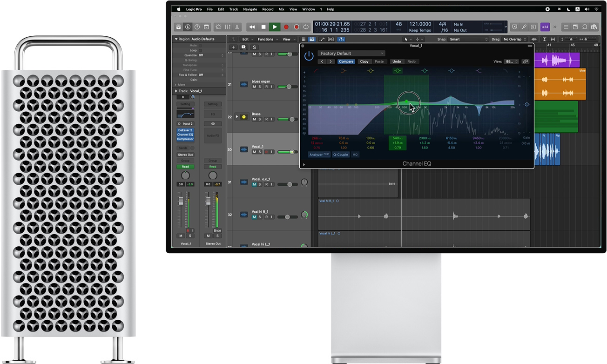The height and width of the screenshot is (364, 607).
Task: Solo the Brass track
Action: click(260, 119)
